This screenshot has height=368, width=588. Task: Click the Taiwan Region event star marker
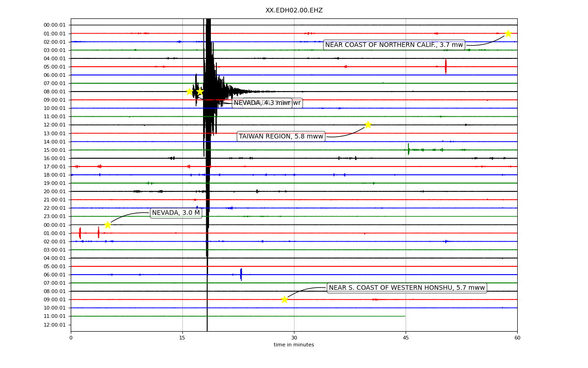[368, 125]
